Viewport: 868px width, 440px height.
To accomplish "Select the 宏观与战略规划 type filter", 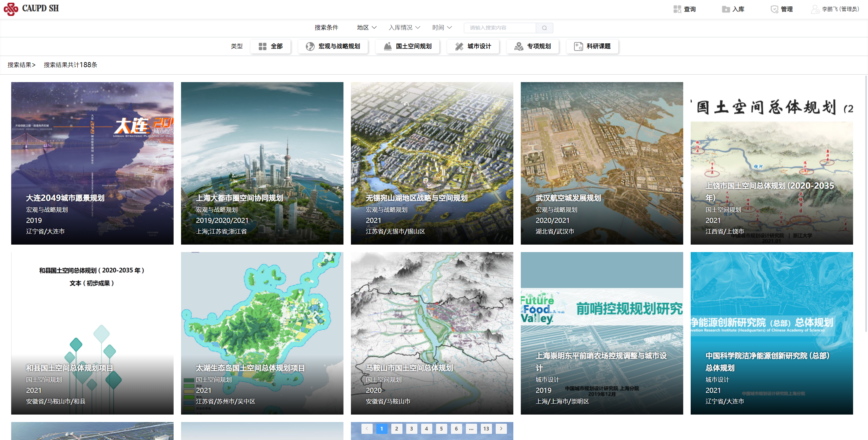I will pos(333,46).
